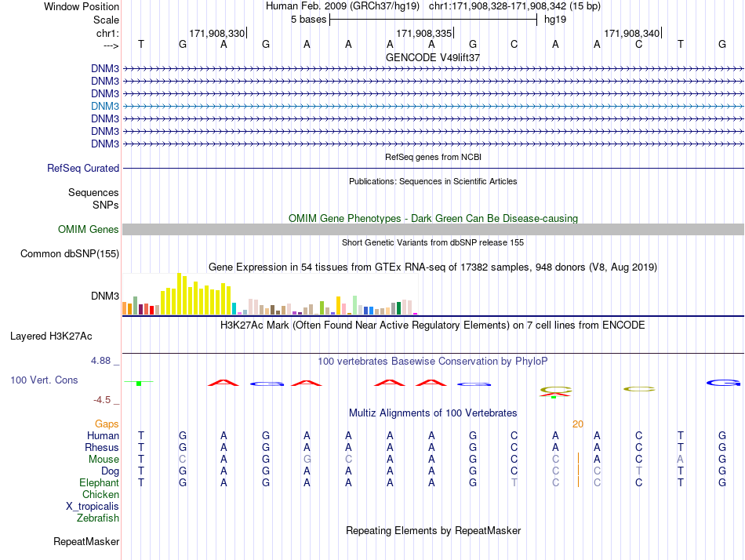Click the cyan bar after the yellow GTEx bars

click(x=234, y=308)
